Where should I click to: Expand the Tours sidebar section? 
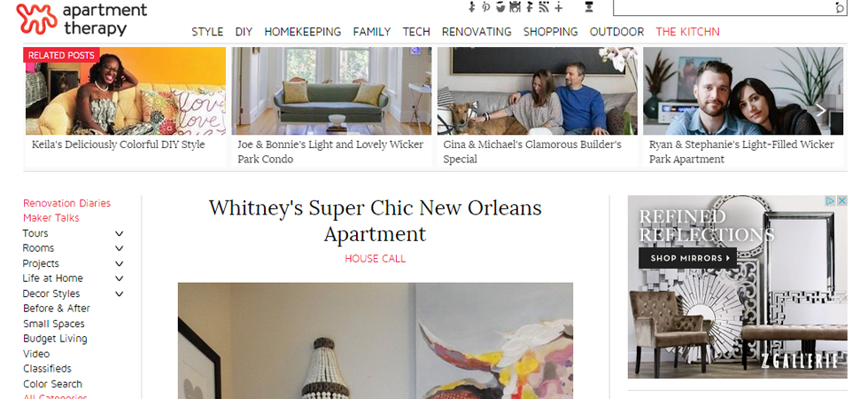[119, 234]
